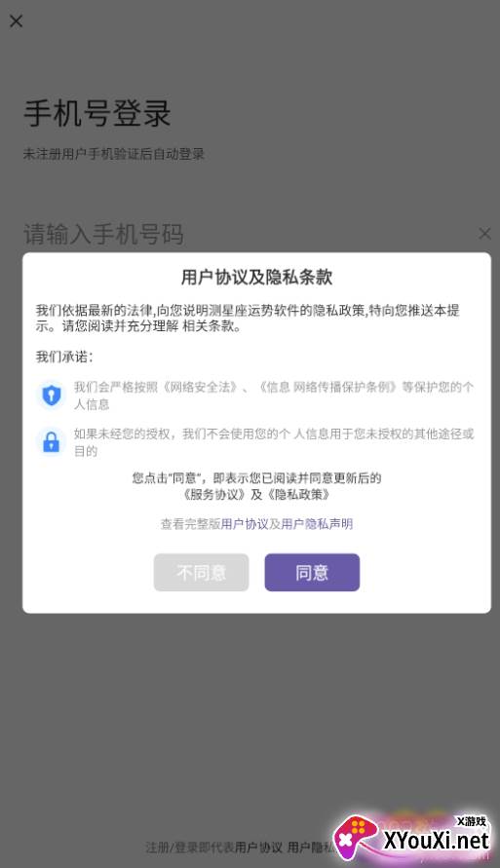
Task: Click the 我们承诺 label
Action: pyautogui.click(x=64, y=358)
